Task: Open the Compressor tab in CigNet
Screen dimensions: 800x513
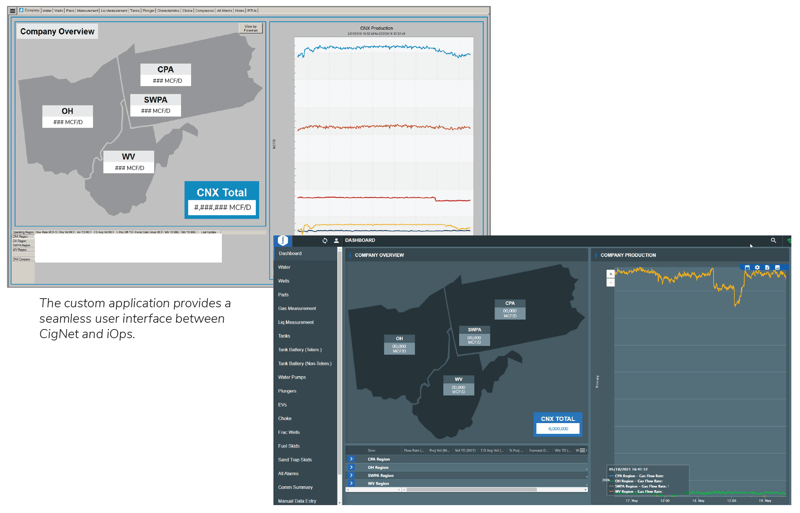Action: 205,10
